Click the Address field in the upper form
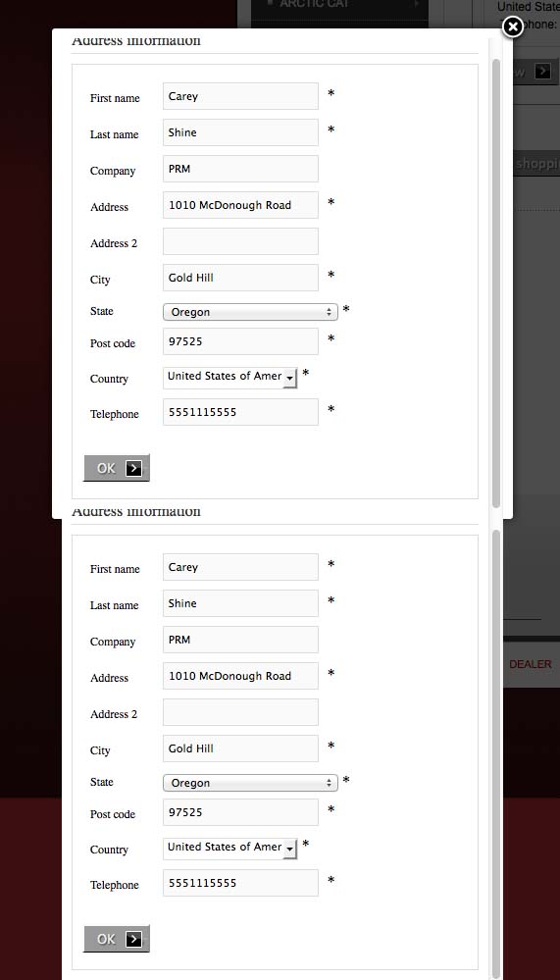Screen dimensions: 560x980 [x=240, y=205]
